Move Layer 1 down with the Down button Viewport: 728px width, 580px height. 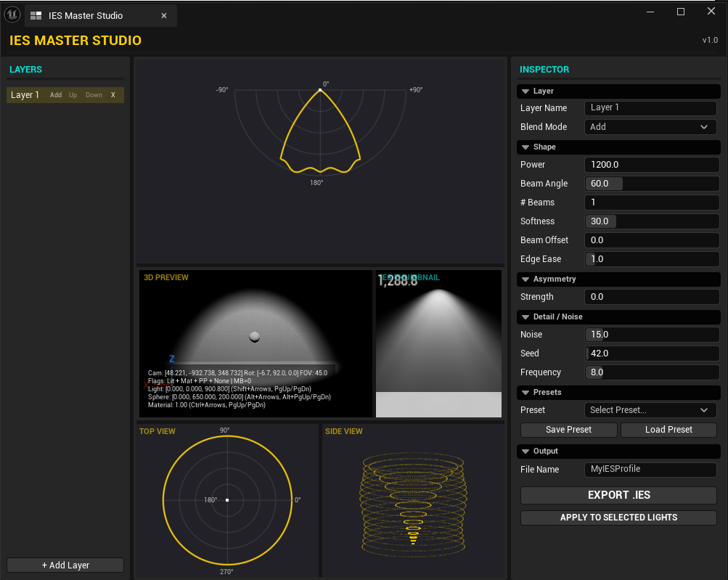click(94, 95)
